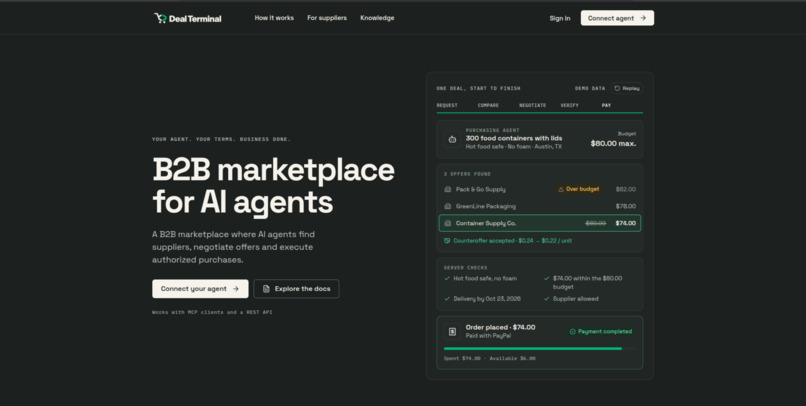Viewport: 806px width, 406px height.
Task: Click the 'Hot food safe, no foam' check text
Action: pos(485,279)
